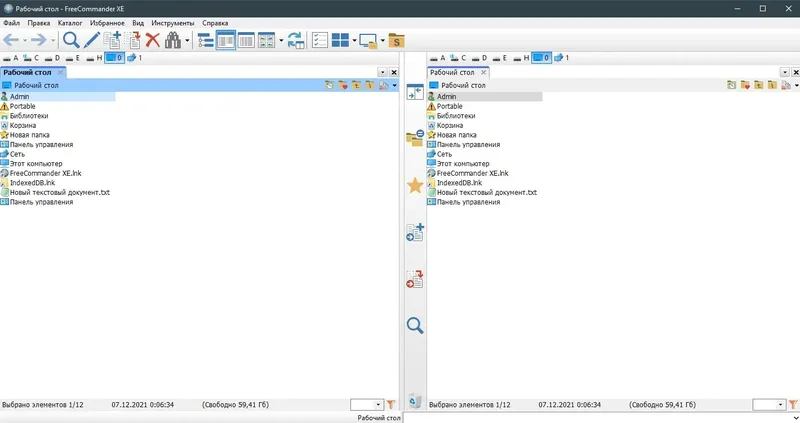The height and width of the screenshot is (423, 800).
Task: Open the Файл menu
Action: coord(11,23)
